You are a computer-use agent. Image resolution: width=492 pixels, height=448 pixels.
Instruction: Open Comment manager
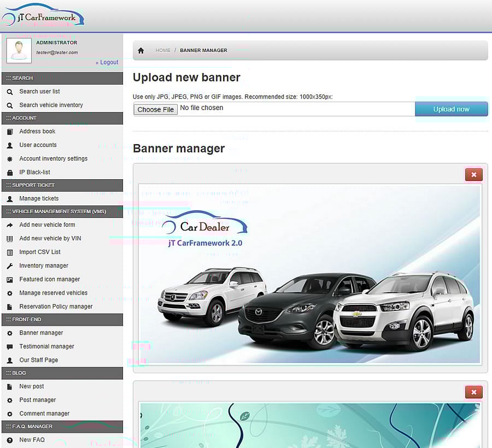tap(44, 414)
